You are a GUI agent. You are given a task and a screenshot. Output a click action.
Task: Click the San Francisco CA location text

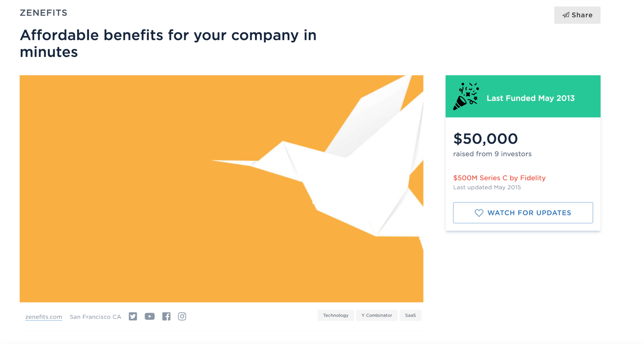(x=95, y=317)
